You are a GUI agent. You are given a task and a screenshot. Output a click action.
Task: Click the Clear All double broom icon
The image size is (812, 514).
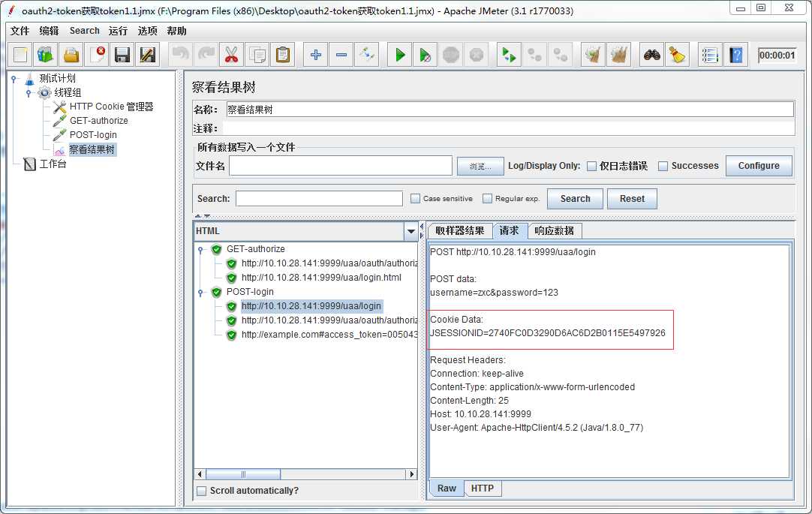click(x=619, y=54)
